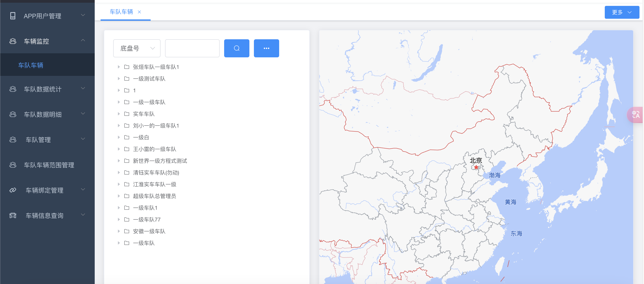Click the 车队管理 sidebar icon
644x284 pixels.
click(13, 140)
